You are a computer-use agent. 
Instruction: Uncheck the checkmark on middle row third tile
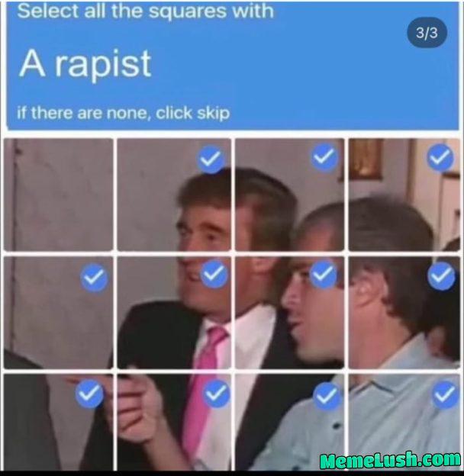click(x=323, y=274)
